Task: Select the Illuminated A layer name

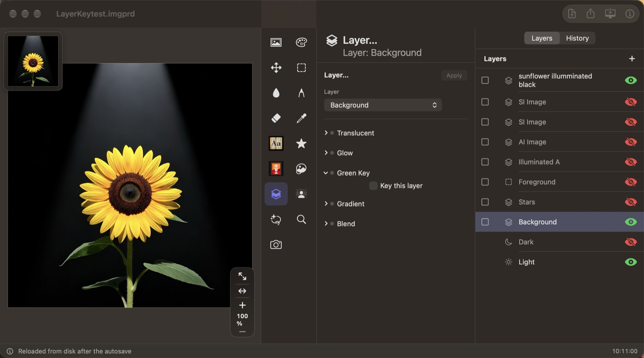Action: pos(539,162)
